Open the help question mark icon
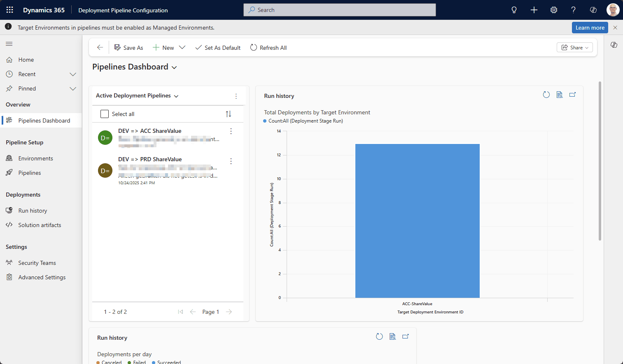The height and width of the screenshot is (364, 623). coord(573,10)
